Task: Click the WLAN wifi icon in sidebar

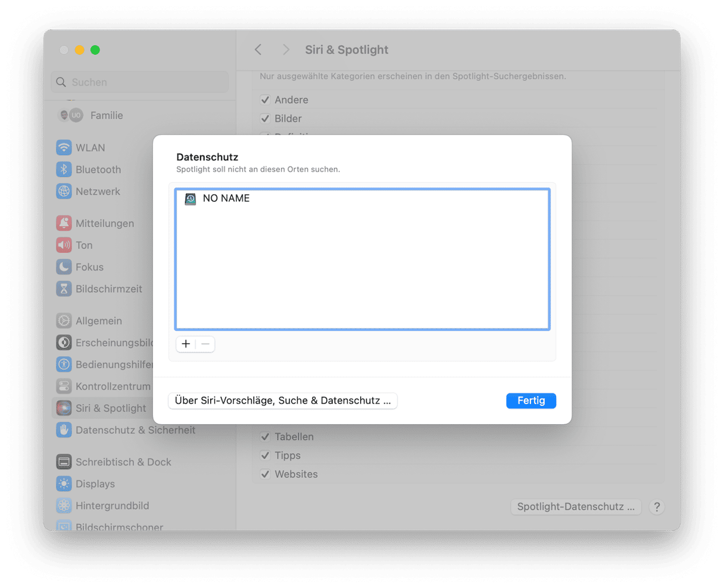Action: (64, 148)
